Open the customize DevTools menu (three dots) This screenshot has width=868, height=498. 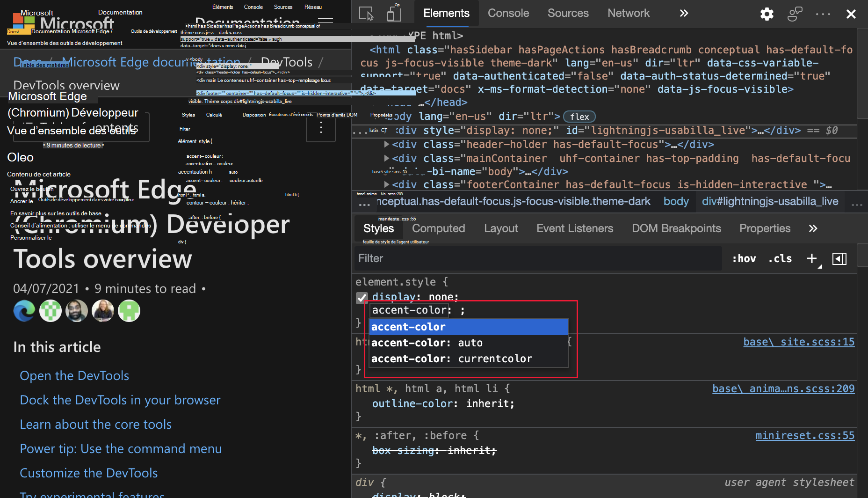tap(822, 14)
